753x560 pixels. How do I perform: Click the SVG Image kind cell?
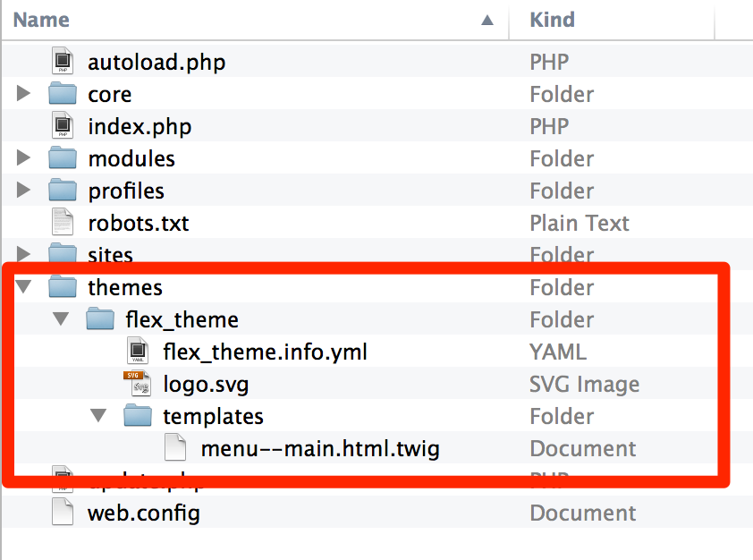point(585,385)
